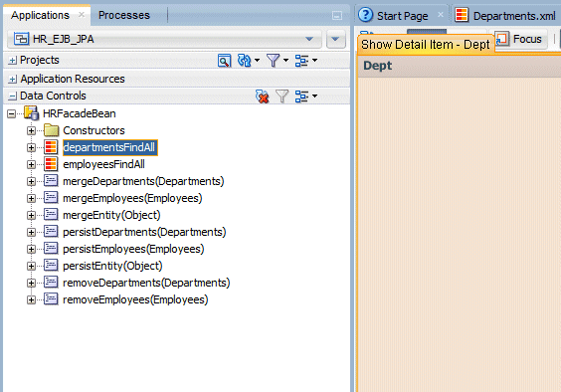Select the HRFacadeBean tree item label
This screenshot has height=392, width=561.
point(79,113)
